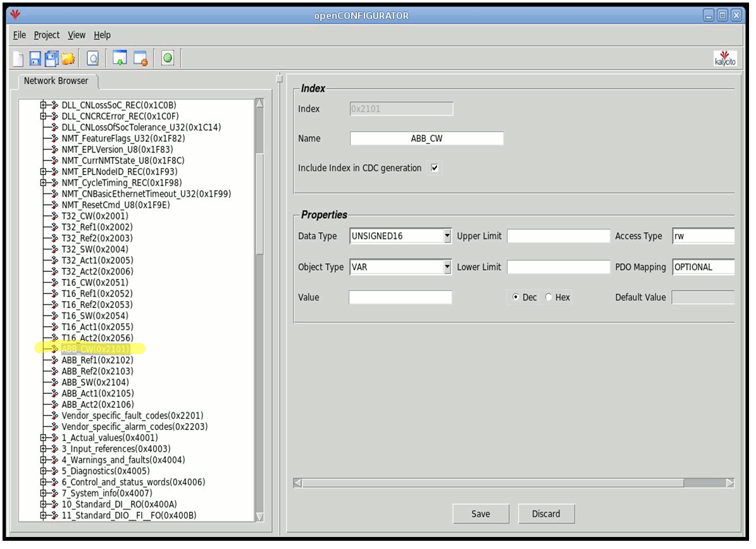
Task: Select NMT_CNBasicEthernetTimeout_U32(0x1F99) in the tree
Action: 147,194
